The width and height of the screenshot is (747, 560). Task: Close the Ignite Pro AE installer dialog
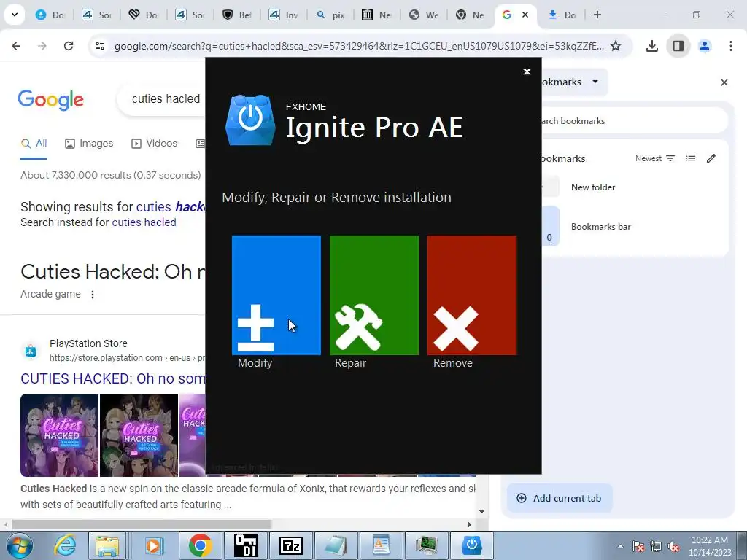(527, 71)
